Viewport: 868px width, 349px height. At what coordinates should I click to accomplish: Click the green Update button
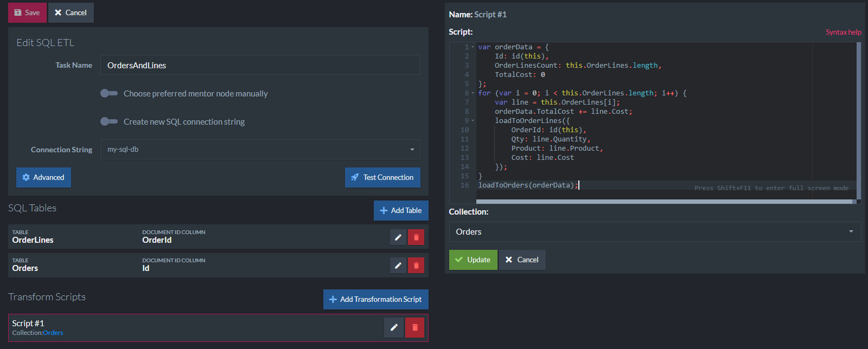point(473,260)
